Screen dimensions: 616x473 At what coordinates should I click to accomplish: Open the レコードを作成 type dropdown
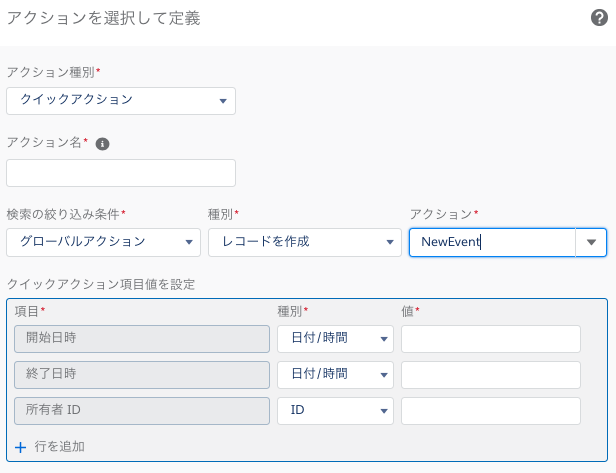coord(305,242)
